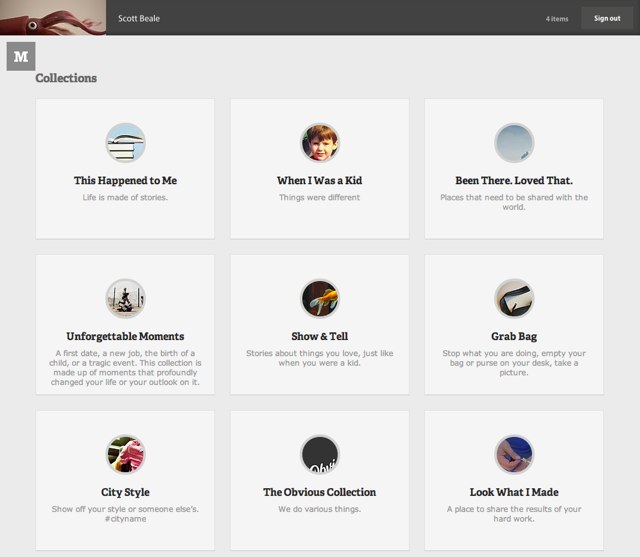Open the Grab Bag collection title
Viewport: 640px width, 557px height.
coord(514,337)
